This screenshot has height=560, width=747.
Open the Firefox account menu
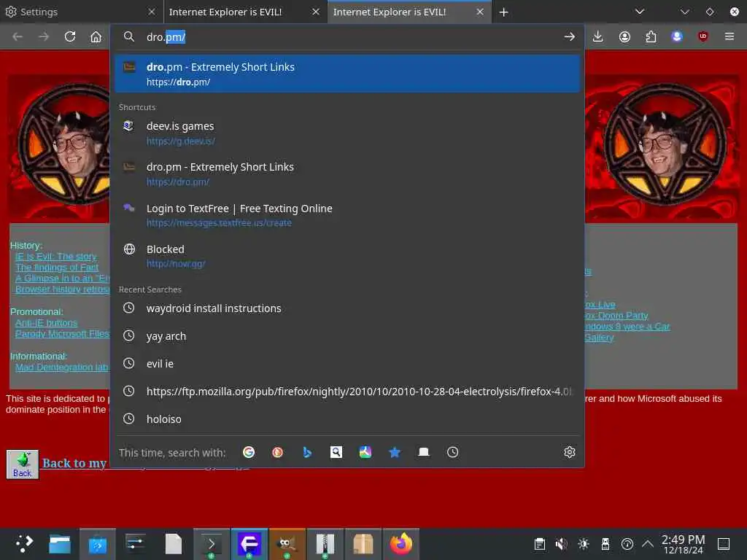click(624, 36)
